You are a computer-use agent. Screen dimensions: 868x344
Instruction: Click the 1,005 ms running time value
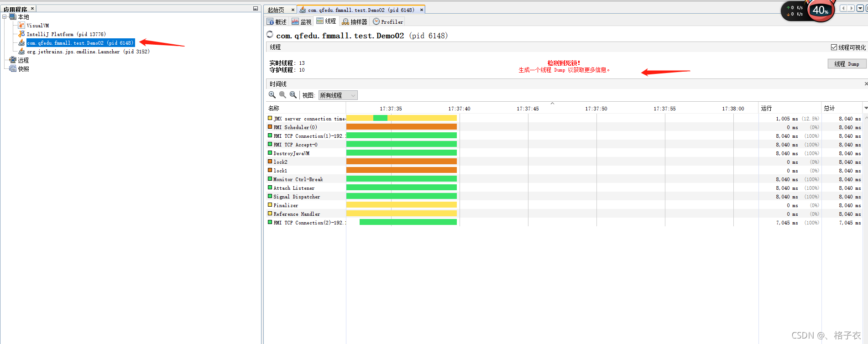pos(787,119)
